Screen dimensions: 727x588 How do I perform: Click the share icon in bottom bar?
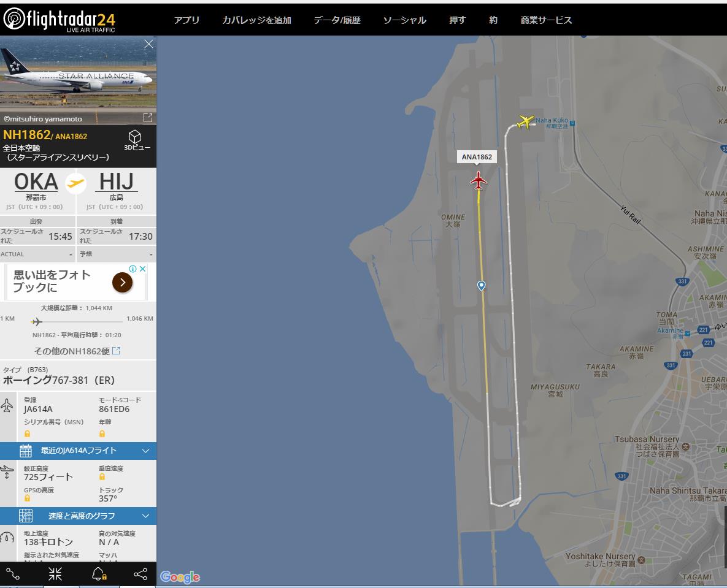[140, 574]
